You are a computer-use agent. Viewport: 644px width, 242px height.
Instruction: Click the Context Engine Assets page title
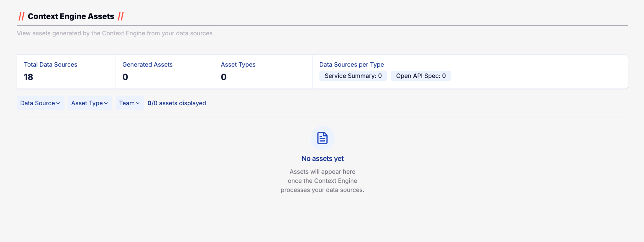pyautogui.click(x=71, y=16)
